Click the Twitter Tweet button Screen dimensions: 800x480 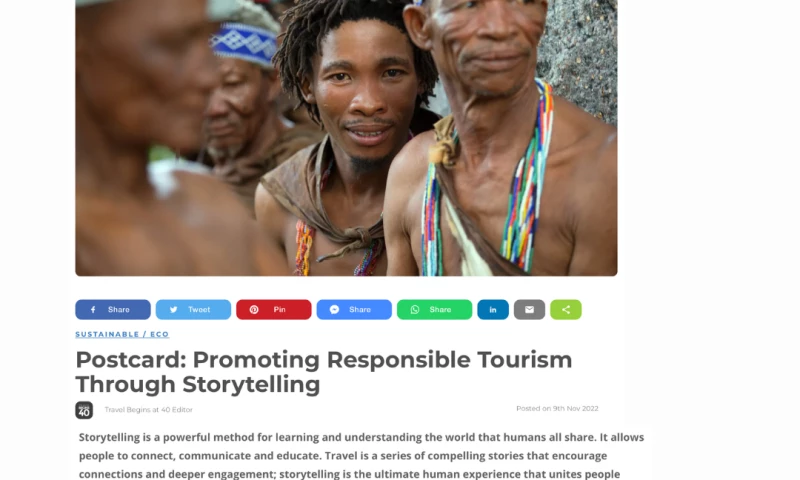pos(193,310)
